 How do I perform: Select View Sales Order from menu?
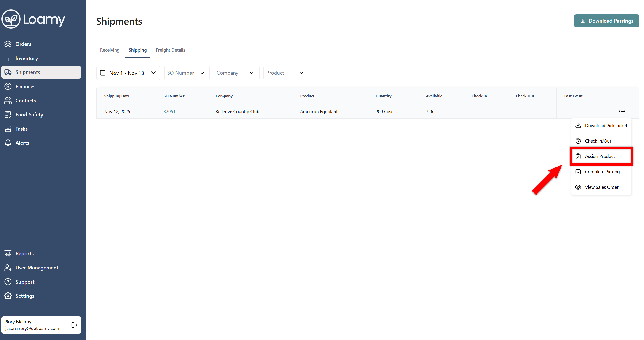[601, 187]
